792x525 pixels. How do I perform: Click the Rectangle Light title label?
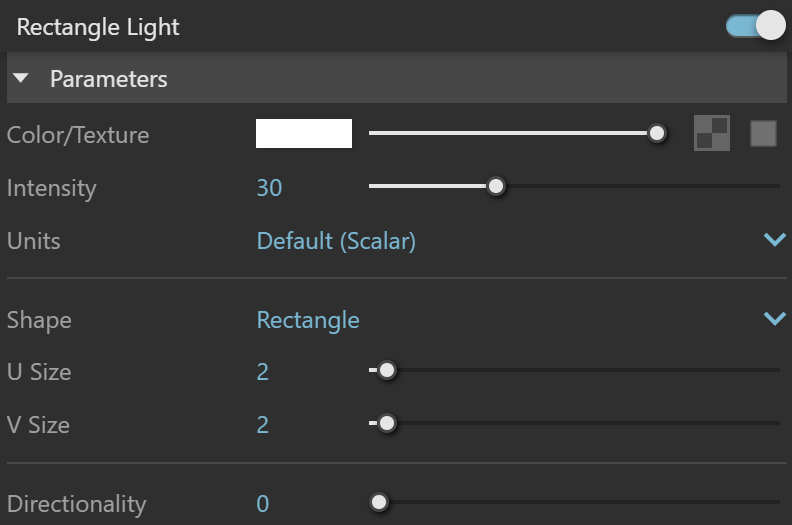(x=98, y=27)
